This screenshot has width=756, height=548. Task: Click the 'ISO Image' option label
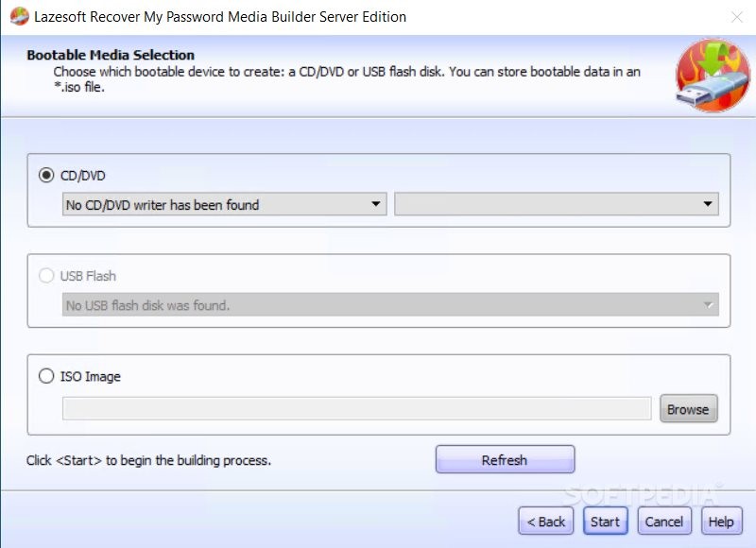[90, 376]
